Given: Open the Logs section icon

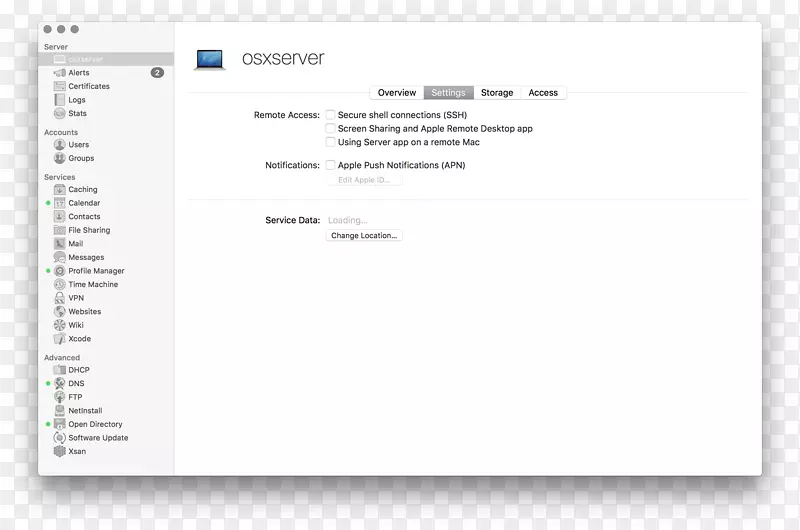Looking at the screenshot, I should tap(60, 100).
